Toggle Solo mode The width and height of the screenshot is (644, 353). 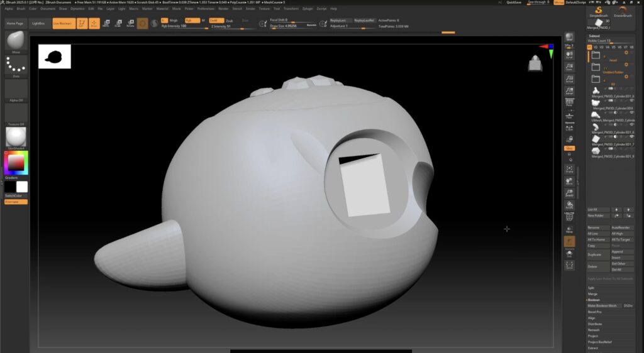(569, 254)
